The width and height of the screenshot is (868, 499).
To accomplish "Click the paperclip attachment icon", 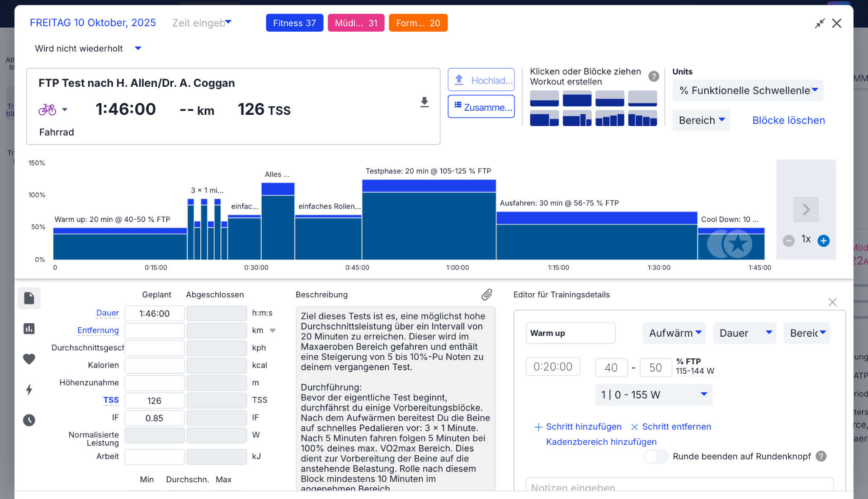I will click(486, 295).
